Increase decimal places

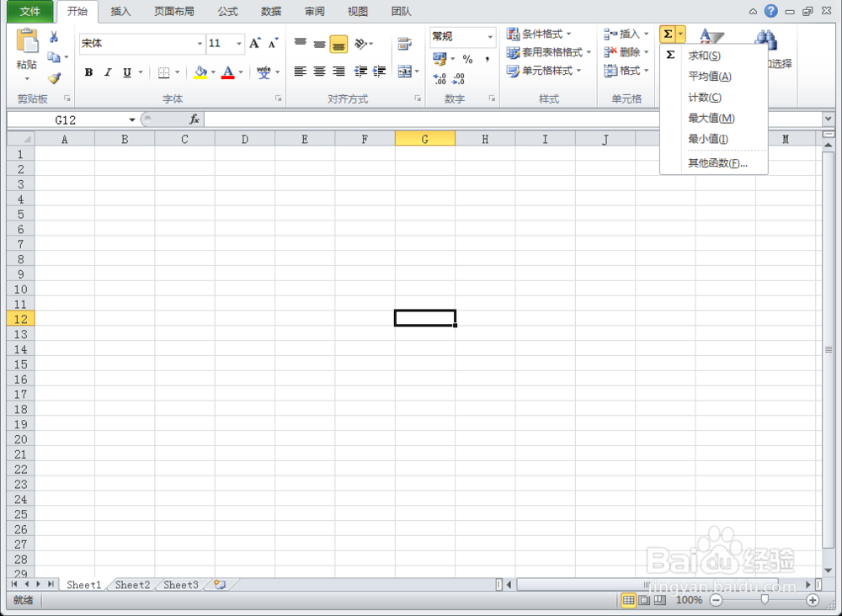coord(440,79)
